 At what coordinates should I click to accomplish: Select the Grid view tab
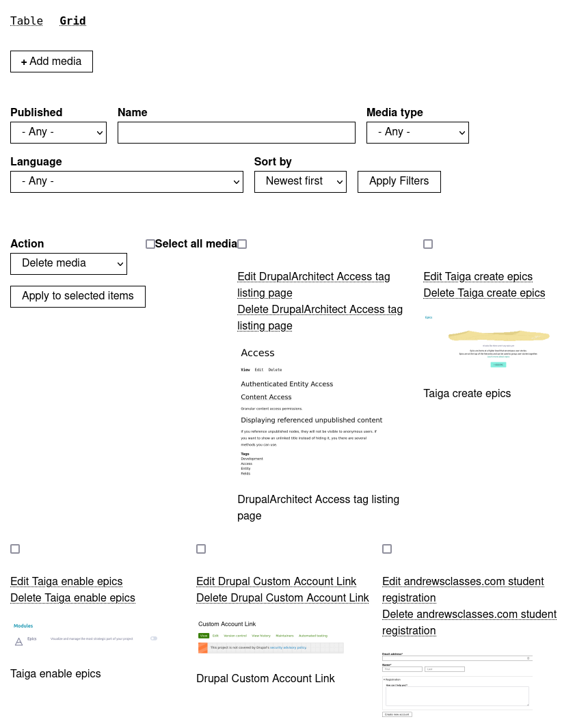pos(72,21)
